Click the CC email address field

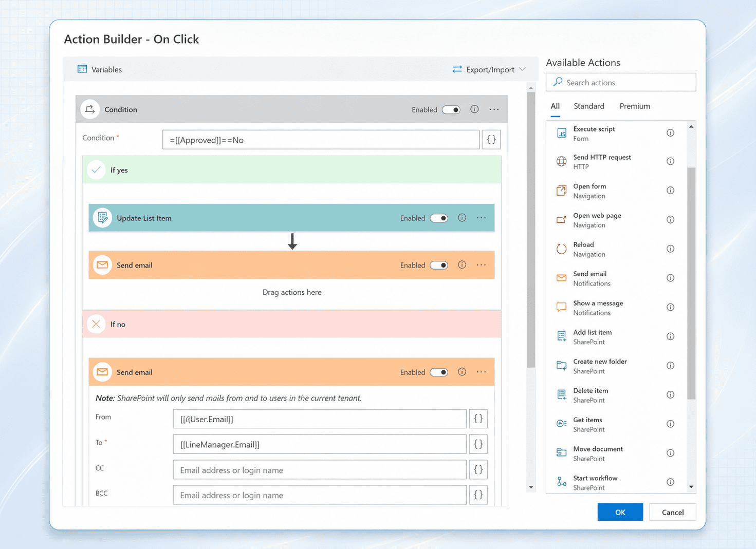[320, 470]
